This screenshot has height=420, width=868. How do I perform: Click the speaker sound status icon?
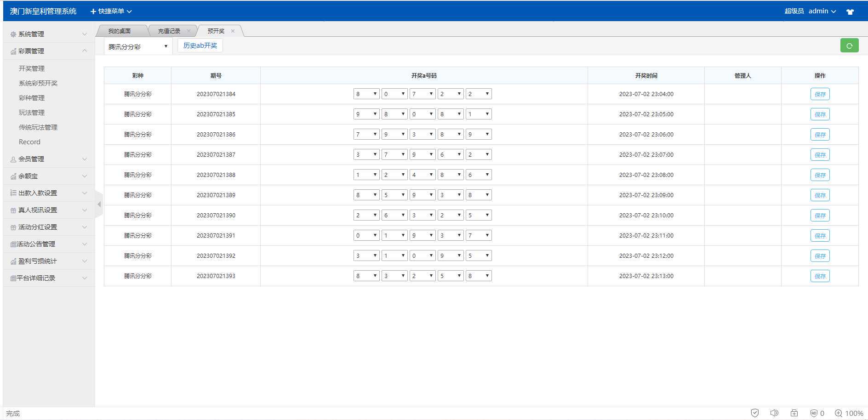click(x=774, y=413)
